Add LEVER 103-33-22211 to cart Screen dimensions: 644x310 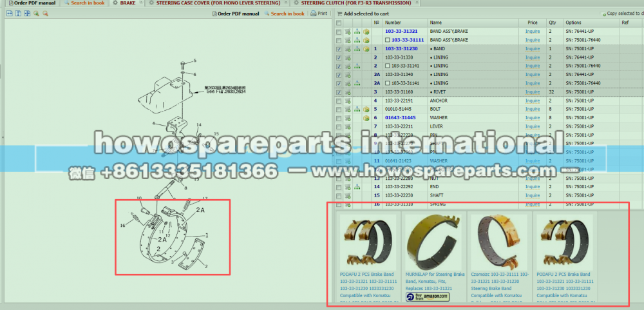(348, 126)
